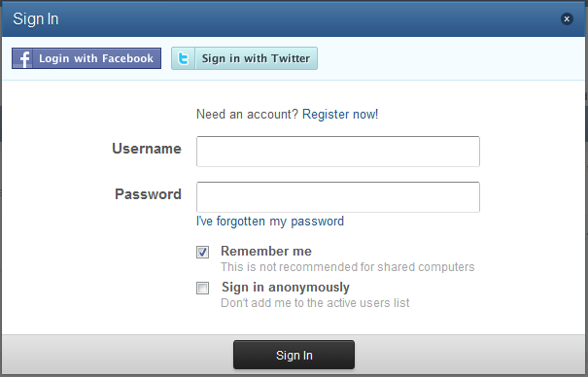
Task: Focus the Username input field
Action: [x=338, y=152]
